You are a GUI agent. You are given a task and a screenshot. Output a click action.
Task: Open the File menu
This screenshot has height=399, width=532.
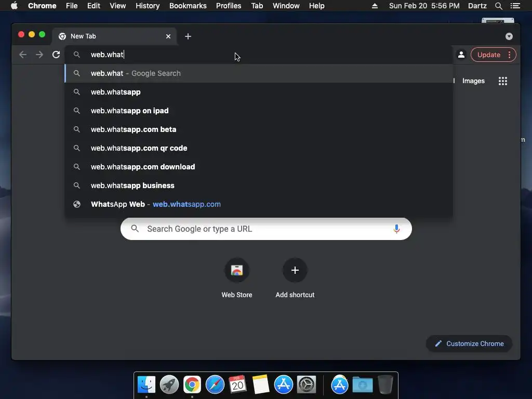coord(72,6)
